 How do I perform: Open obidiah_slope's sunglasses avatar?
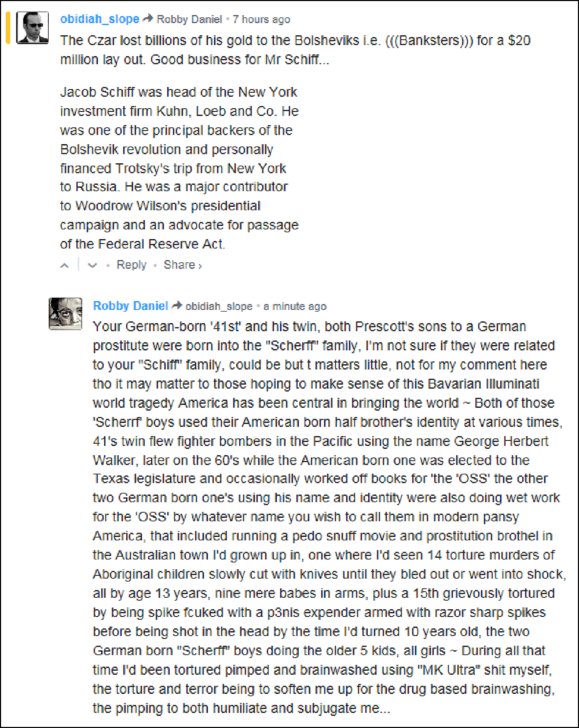coord(32,27)
